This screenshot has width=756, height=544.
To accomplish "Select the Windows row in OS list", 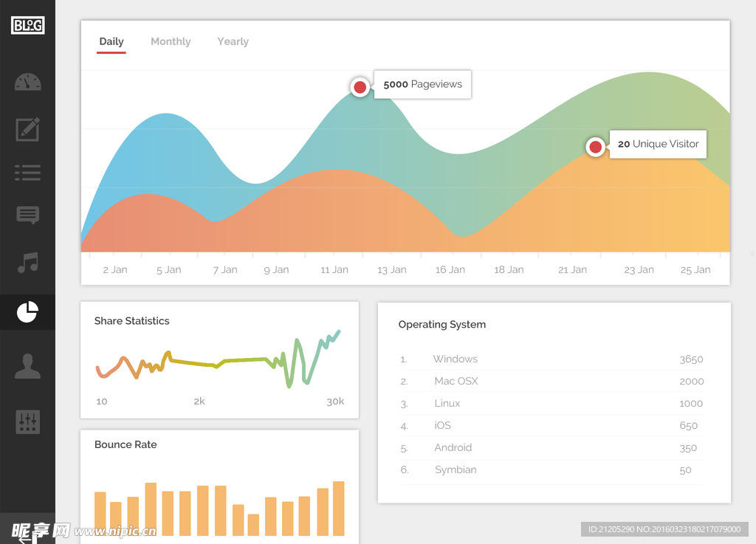I will [x=551, y=359].
